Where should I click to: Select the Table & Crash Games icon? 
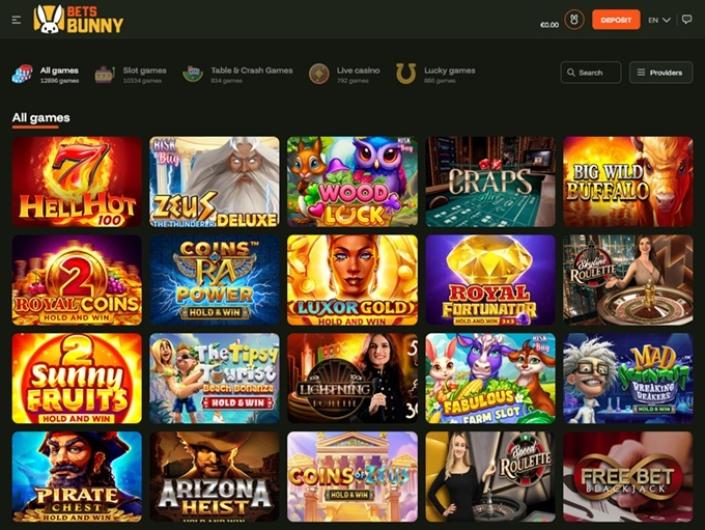192,74
